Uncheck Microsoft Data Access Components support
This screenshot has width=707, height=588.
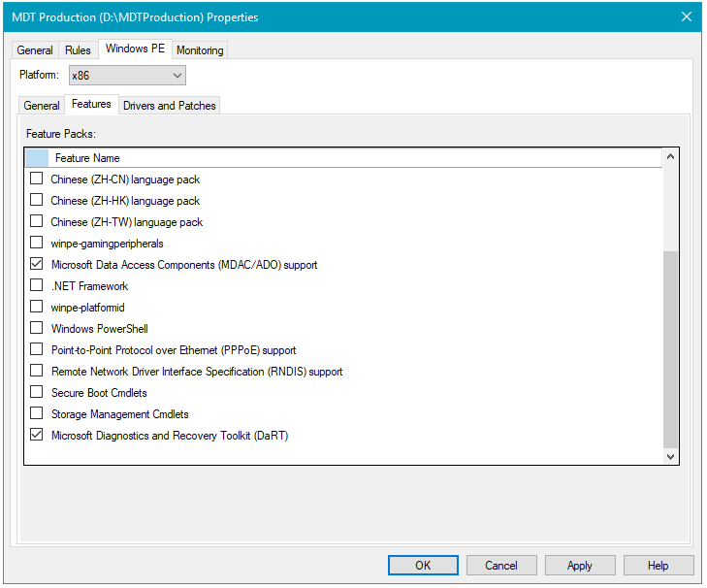(37, 265)
